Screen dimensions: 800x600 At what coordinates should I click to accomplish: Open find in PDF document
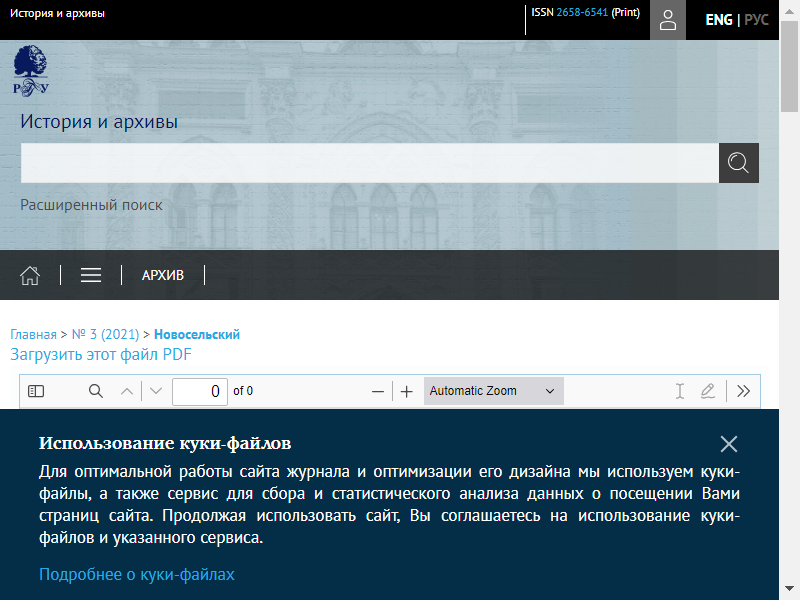tap(96, 391)
